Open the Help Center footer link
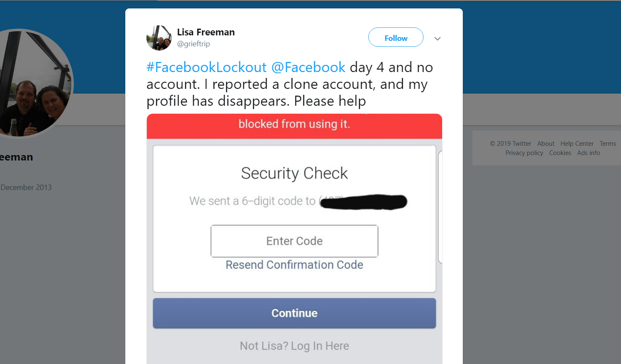Viewport: 621px width, 364px height. point(577,144)
